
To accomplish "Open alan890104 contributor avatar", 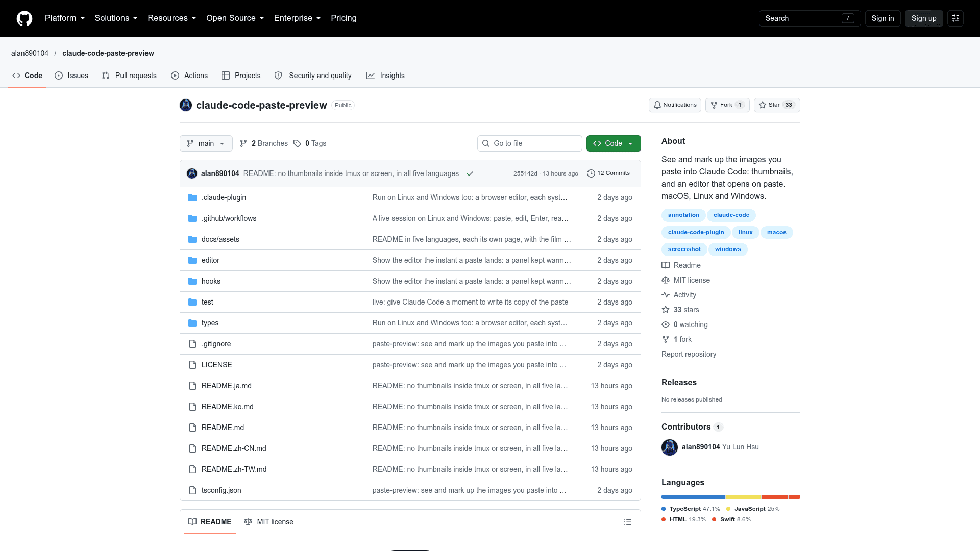I will point(670,447).
